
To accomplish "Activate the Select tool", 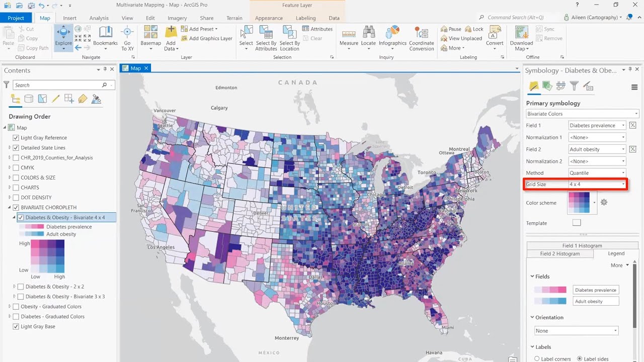I will pos(246,38).
